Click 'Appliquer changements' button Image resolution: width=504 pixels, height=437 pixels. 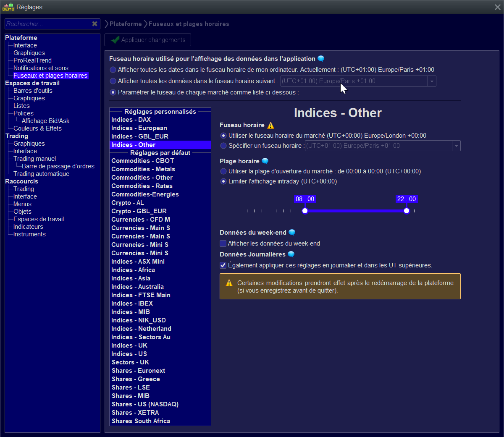click(x=148, y=40)
